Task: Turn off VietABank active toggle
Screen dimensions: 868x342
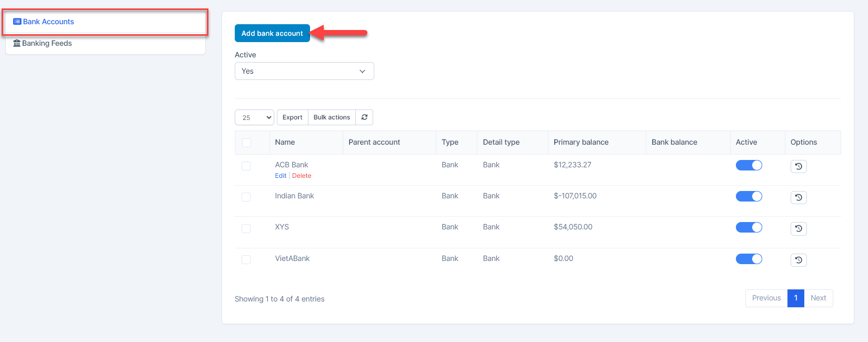Action: 749,259
